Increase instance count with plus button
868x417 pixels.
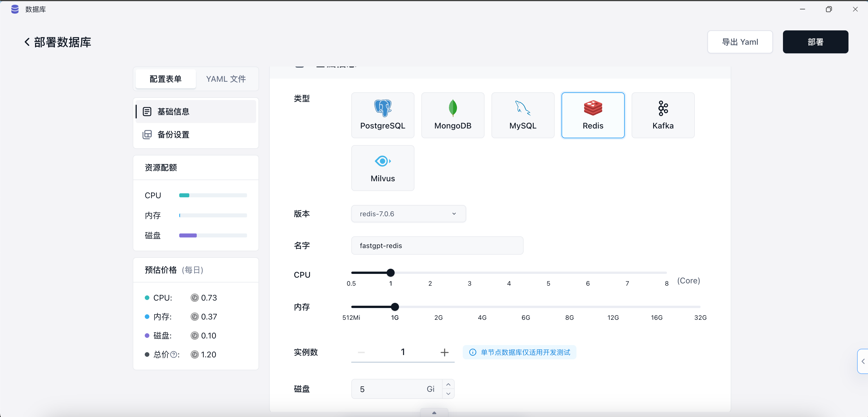444,352
